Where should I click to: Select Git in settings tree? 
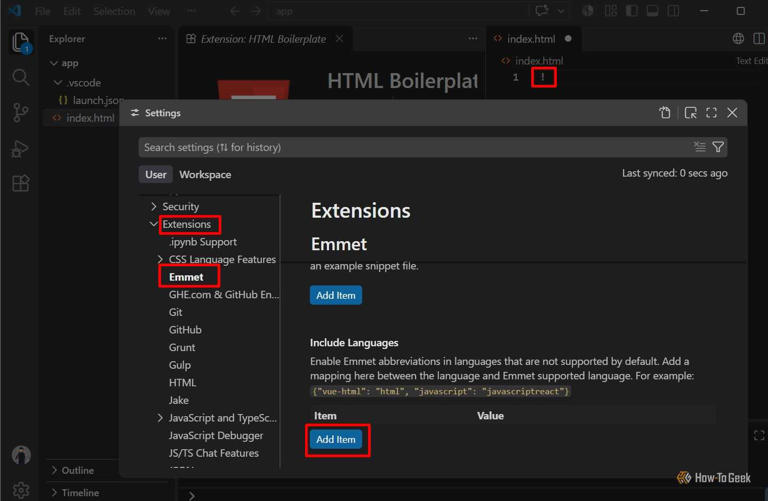coord(175,312)
